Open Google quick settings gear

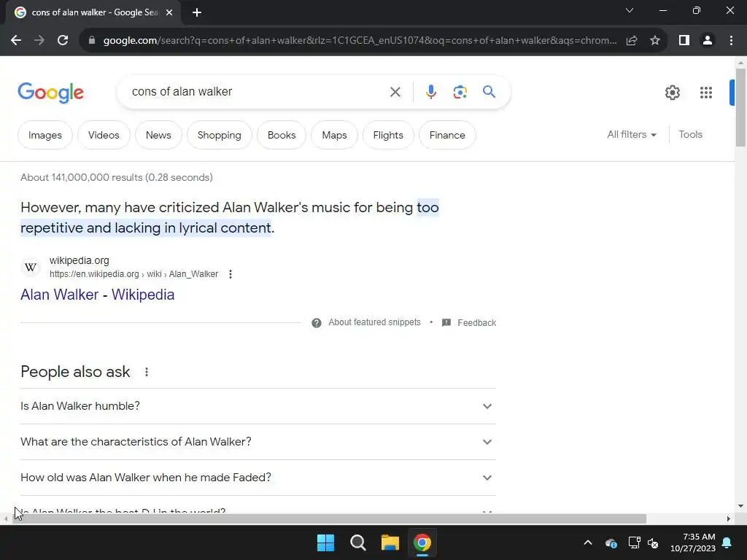[x=672, y=93]
